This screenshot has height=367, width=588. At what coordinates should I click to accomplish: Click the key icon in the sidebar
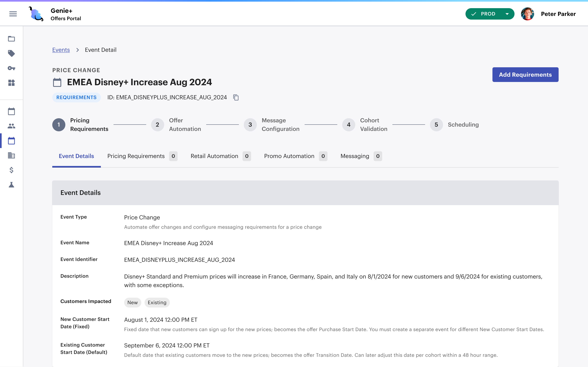pyautogui.click(x=11, y=68)
